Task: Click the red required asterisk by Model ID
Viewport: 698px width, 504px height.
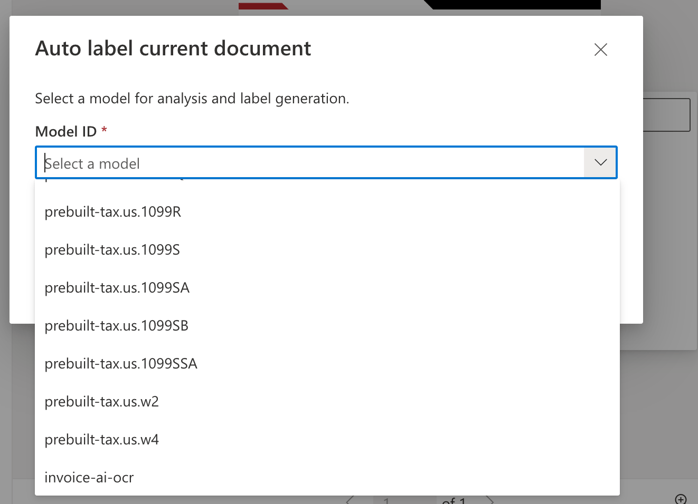Action: (104, 131)
